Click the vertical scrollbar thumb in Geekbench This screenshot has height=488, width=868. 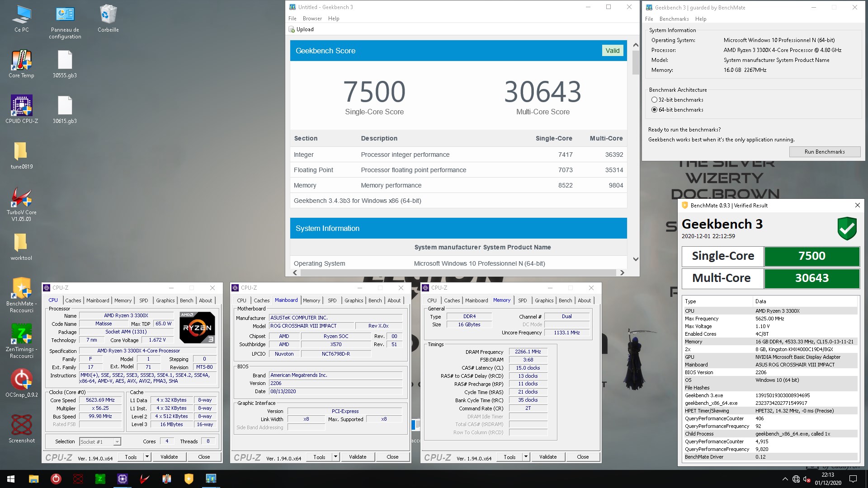click(636, 62)
